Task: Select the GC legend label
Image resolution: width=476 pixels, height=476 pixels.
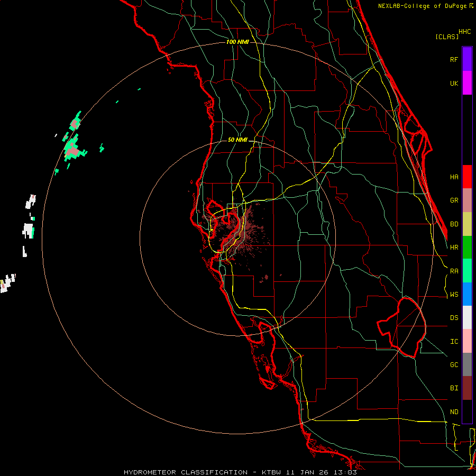Action: click(x=454, y=365)
